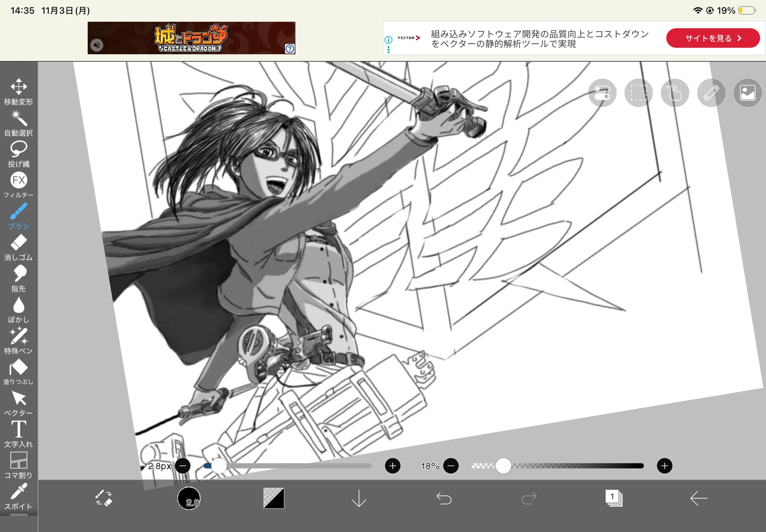Open the layers panel showing 1
Screen dimensions: 766x532
[613, 498]
